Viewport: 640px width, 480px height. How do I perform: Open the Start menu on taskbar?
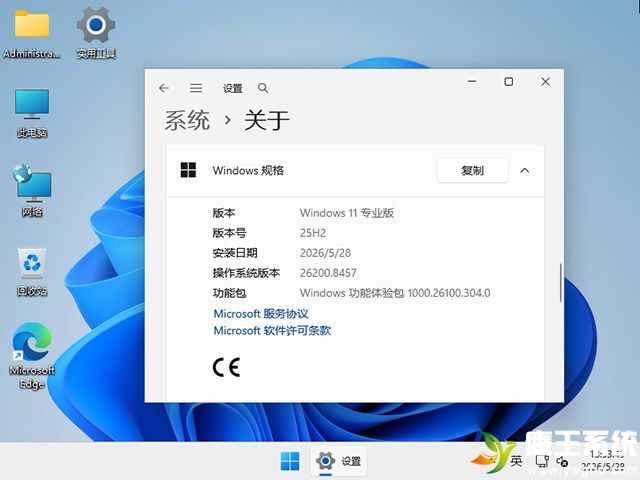[x=290, y=461]
